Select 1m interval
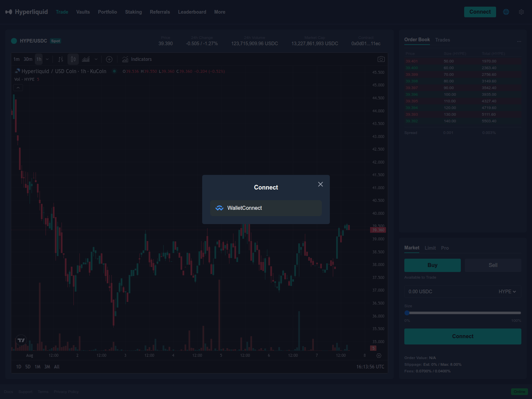Screen dimensions: 532x399 tap(16, 59)
